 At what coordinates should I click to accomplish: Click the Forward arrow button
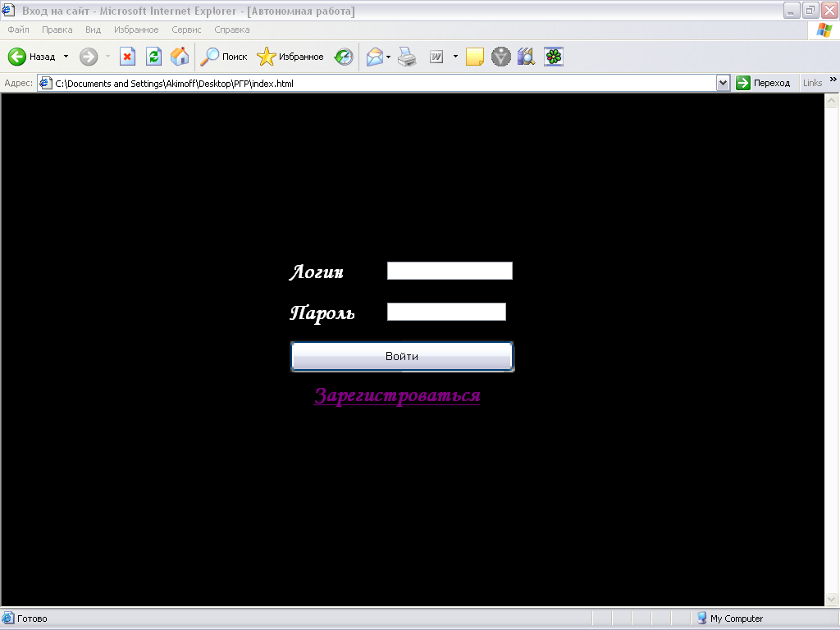[x=89, y=57]
